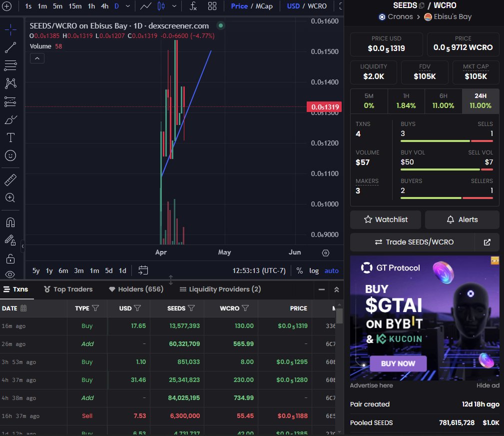Set chart interval to 15m
504x436 pixels.
click(75, 6)
